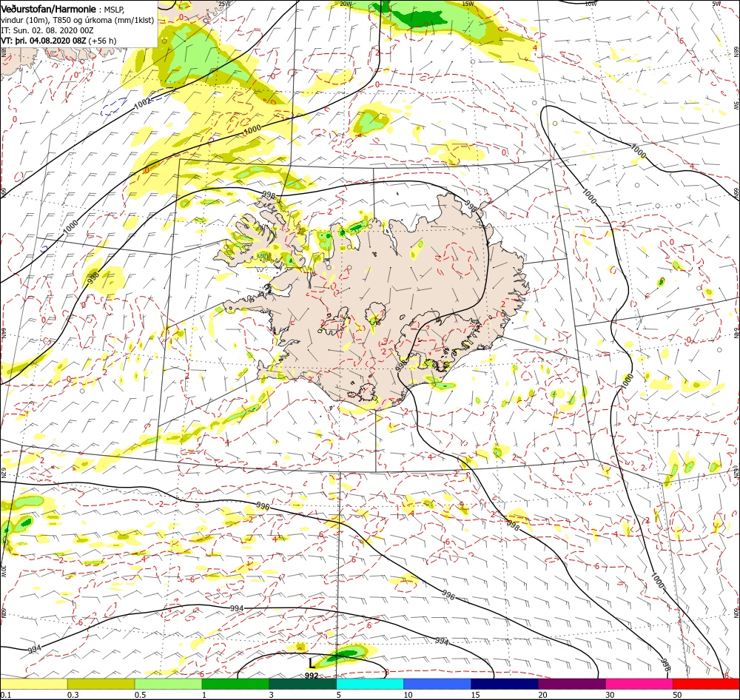Click the 'Veðurstofan/Harmonie' title text
This screenshot has width=740, height=700.
click(49, 9)
